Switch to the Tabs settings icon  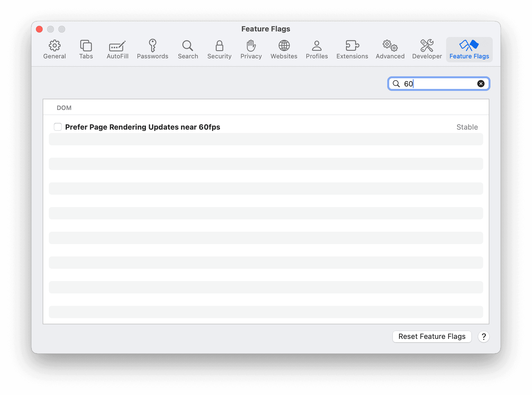point(86,49)
